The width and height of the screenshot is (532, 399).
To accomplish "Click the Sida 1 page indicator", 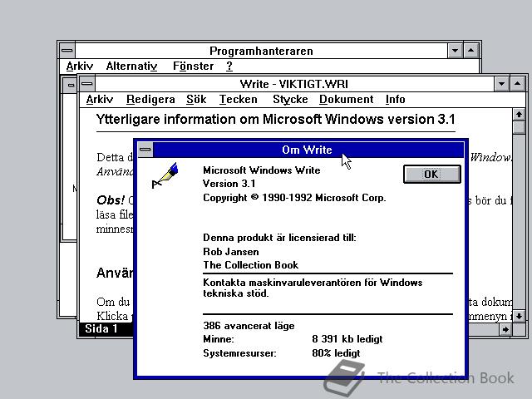I will click(x=101, y=329).
